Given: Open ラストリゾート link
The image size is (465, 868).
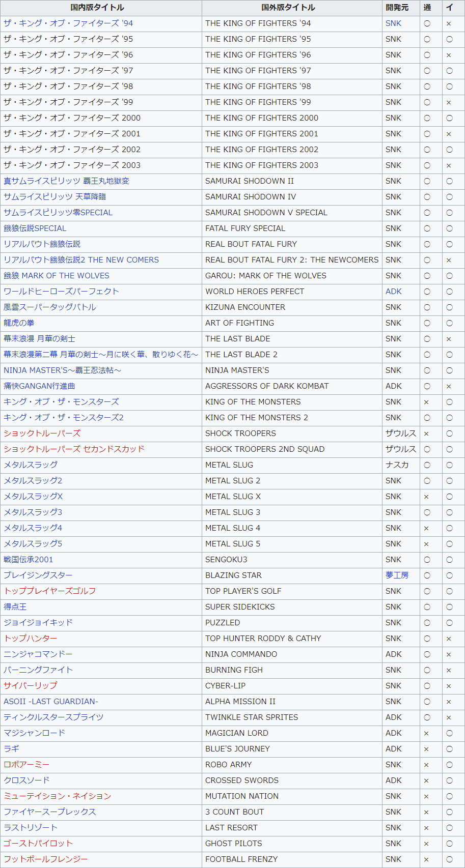Looking at the screenshot, I should coord(30,828).
